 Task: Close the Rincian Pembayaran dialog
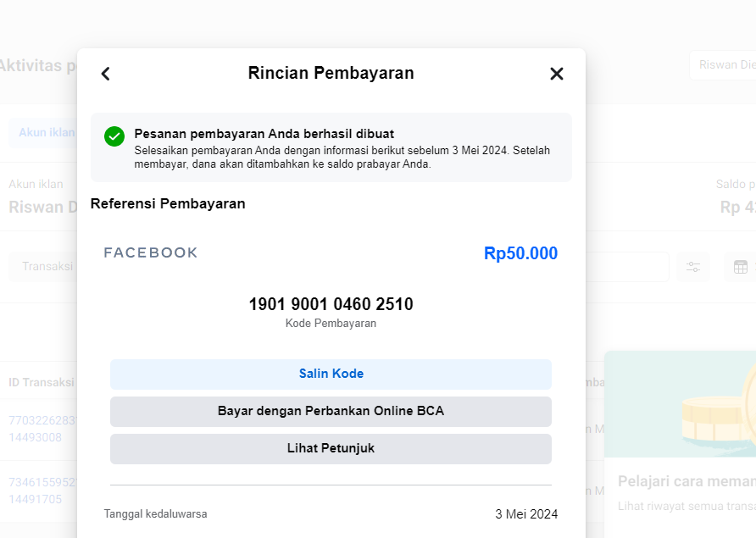pos(557,74)
